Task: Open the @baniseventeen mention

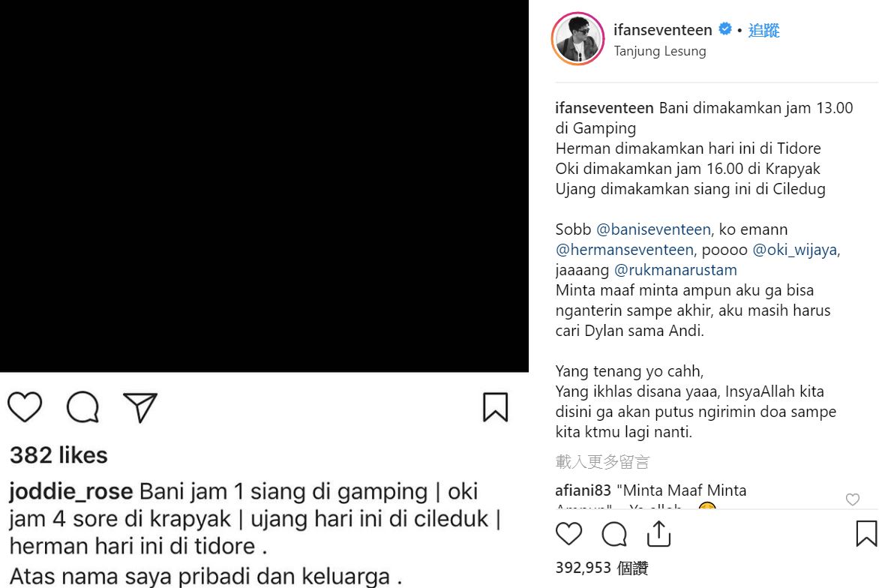Action: point(653,229)
